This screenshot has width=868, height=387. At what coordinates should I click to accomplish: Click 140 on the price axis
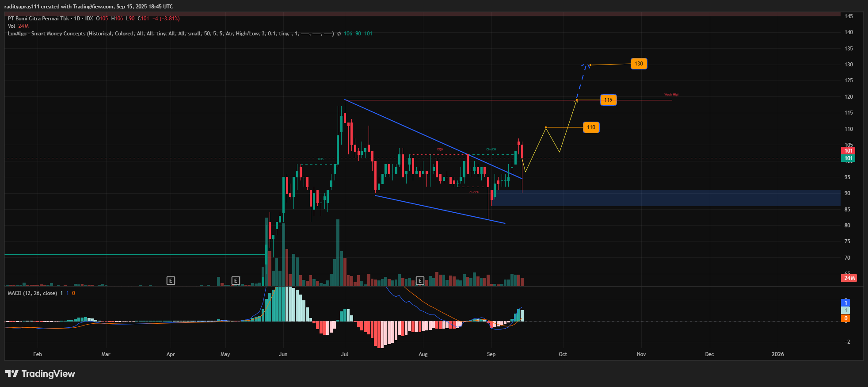click(849, 32)
